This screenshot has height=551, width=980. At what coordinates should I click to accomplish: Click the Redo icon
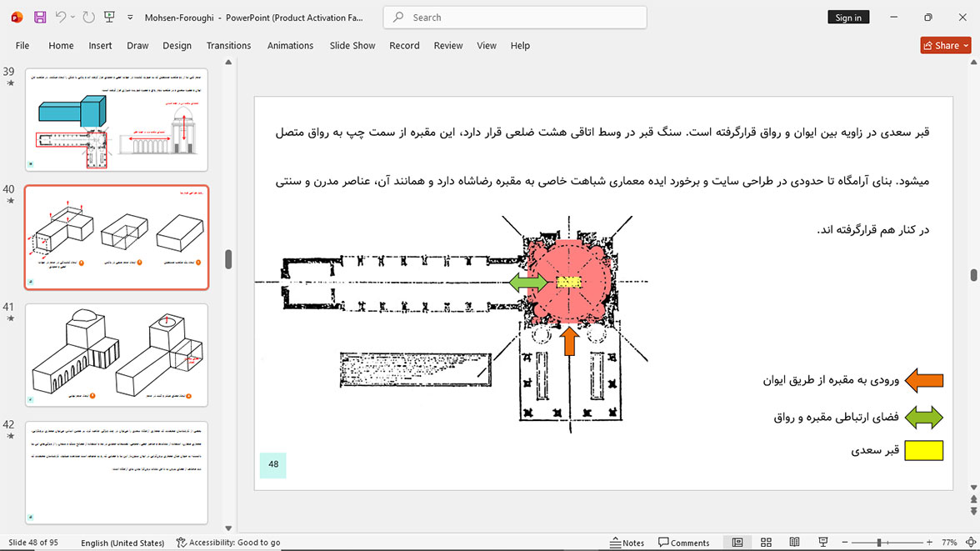click(x=88, y=18)
